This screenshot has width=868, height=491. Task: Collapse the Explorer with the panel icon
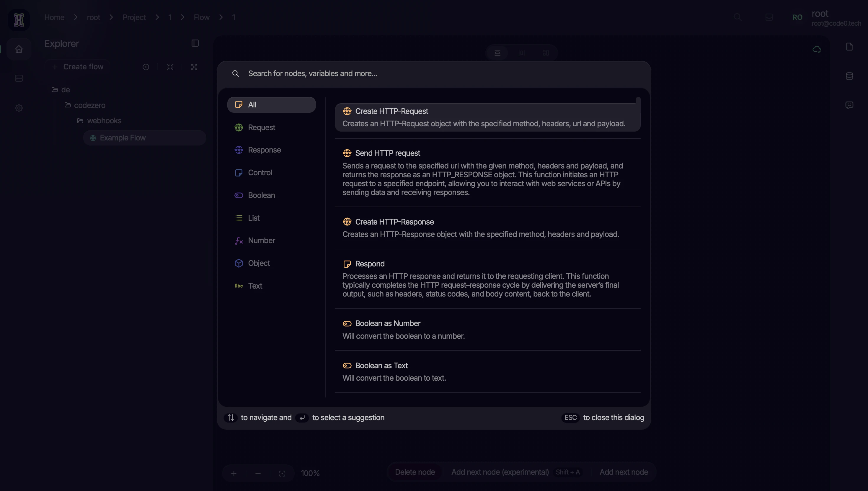click(x=195, y=43)
